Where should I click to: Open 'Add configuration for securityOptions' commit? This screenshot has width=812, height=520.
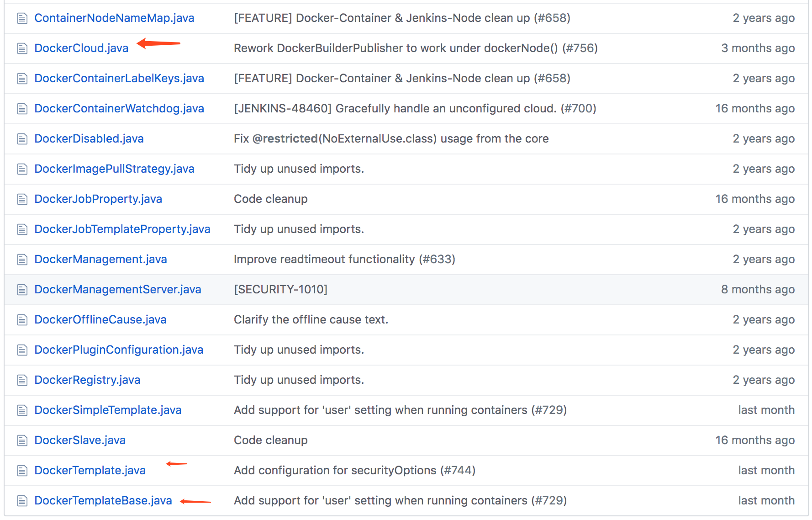point(335,471)
